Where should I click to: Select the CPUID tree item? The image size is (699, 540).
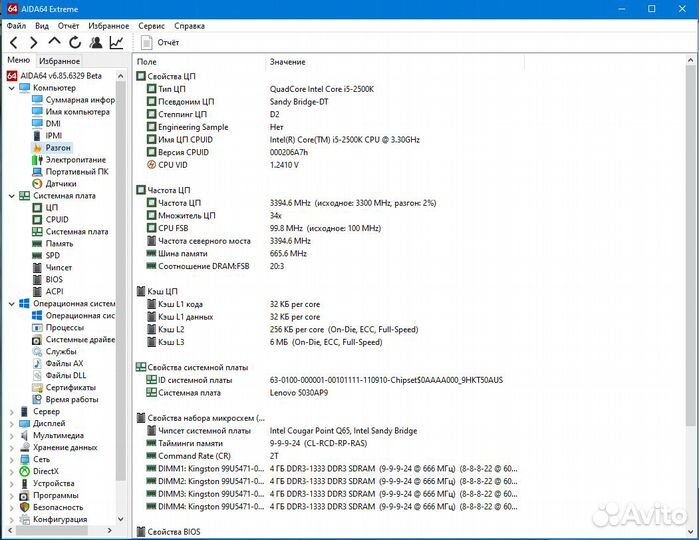click(50, 219)
